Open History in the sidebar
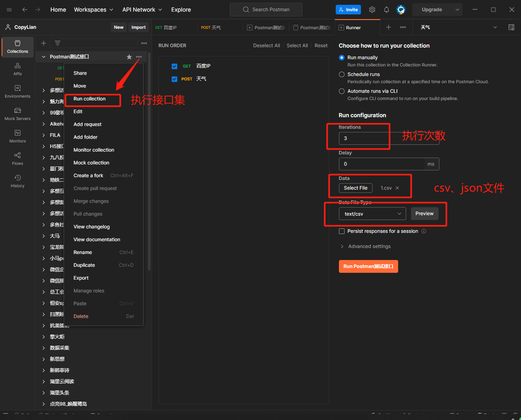This screenshot has width=521, height=420. [18, 181]
